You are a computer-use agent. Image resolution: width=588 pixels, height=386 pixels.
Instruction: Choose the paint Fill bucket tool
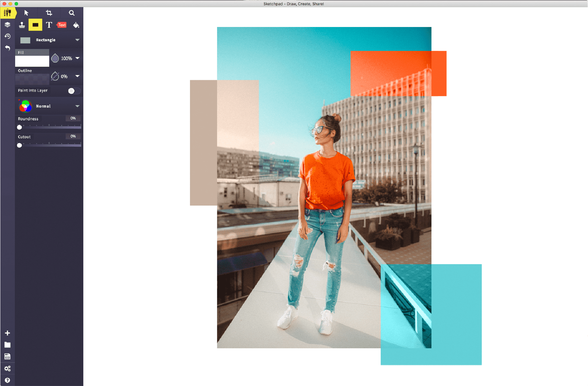pyautogui.click(x=76, y=24)
